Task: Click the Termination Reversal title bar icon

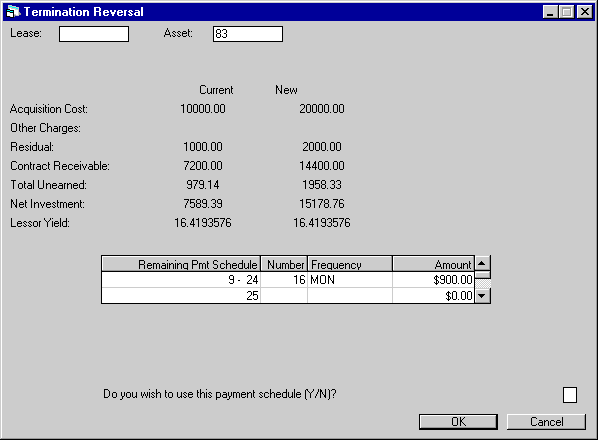Action: [x=13, y=12]
